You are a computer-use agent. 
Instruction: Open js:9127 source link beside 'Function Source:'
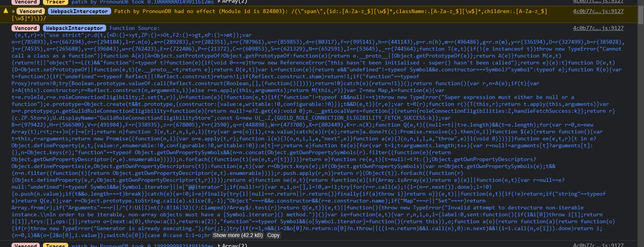click(x=598, y=28)
